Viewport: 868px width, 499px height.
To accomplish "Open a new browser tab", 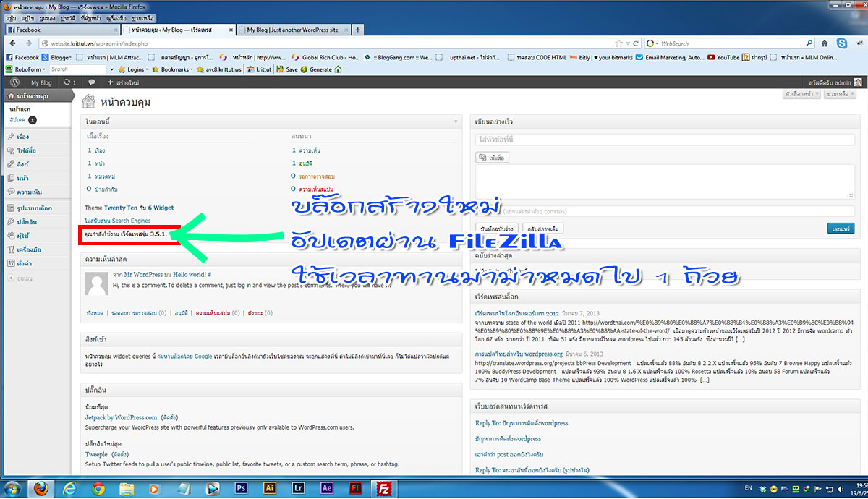I will point(358,30).
